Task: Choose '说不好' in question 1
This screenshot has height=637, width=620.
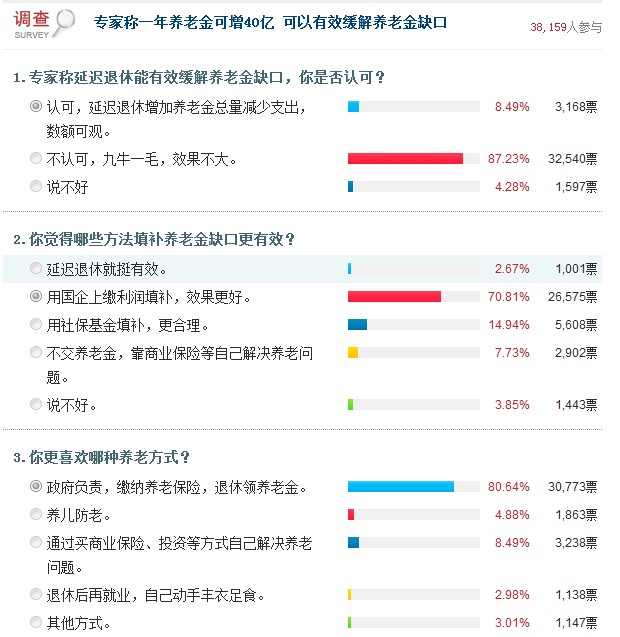Action: click(37, 186)
